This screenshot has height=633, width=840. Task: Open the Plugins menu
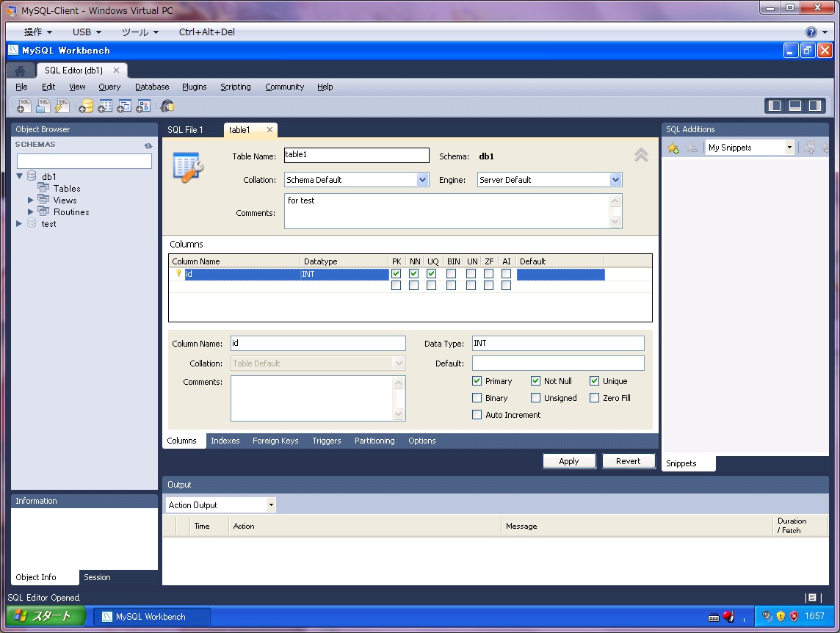pos(194,87)
